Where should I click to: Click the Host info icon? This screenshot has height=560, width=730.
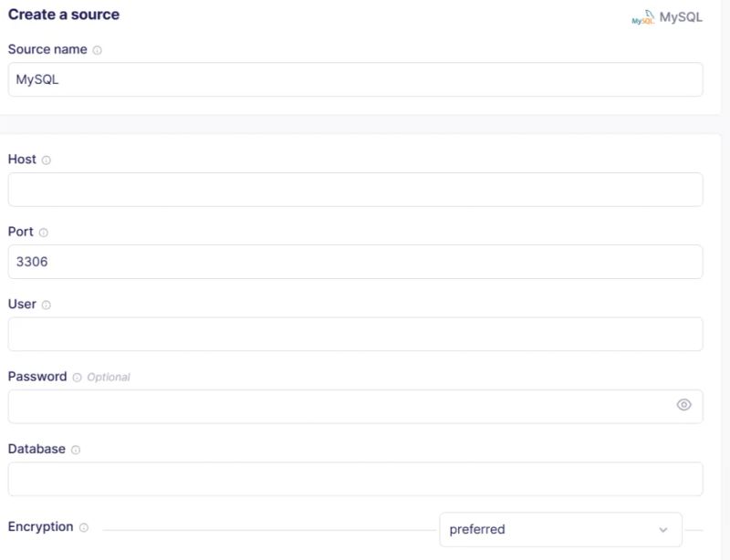pos(47,161)
